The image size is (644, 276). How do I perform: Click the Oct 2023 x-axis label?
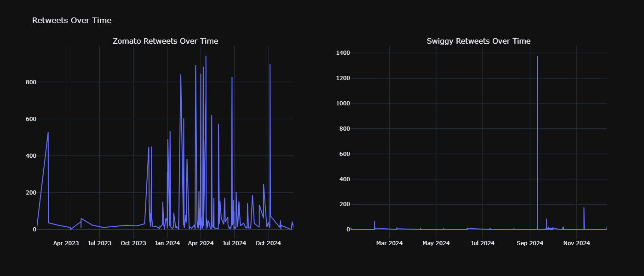(x=133, y=243)
